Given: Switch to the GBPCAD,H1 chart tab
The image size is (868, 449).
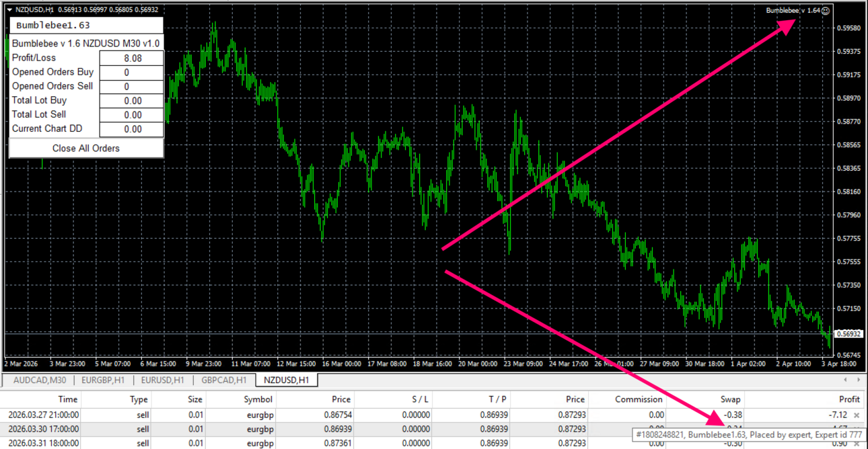Looking at the screenshot, I should (223, 380).
